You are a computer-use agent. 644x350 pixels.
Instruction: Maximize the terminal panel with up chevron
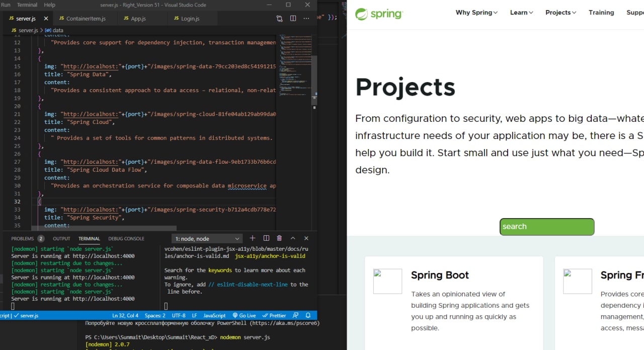[293, 238]
